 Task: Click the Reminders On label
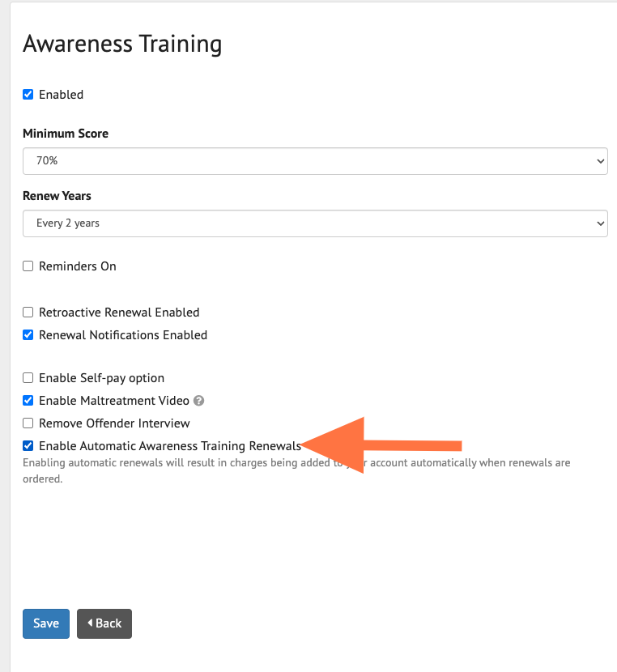click(78, 266)
